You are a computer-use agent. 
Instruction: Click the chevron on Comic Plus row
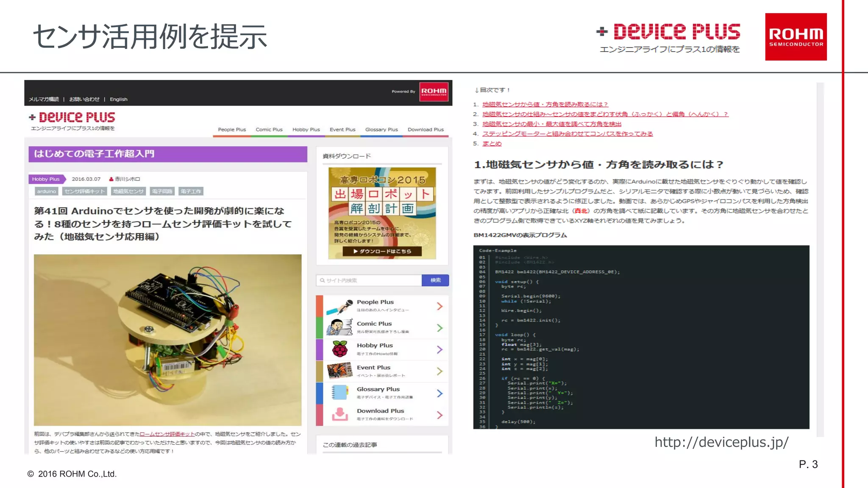(x=440, y=328)
